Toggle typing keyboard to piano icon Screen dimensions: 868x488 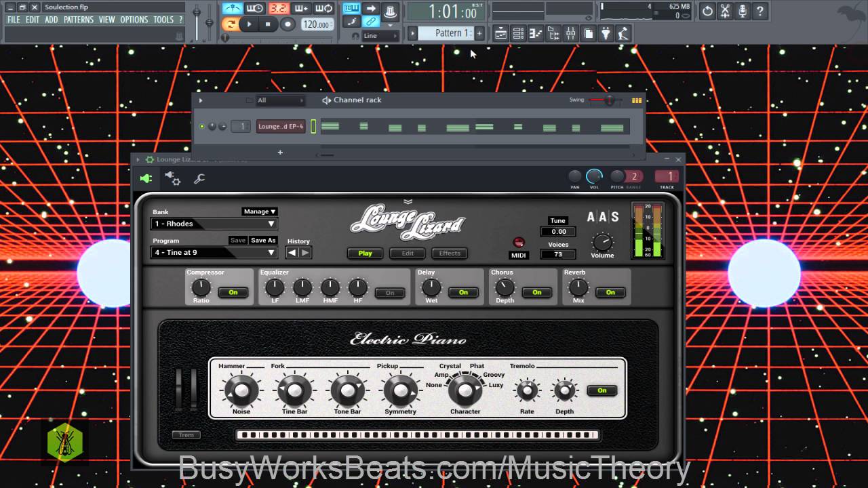click(351, 9)
